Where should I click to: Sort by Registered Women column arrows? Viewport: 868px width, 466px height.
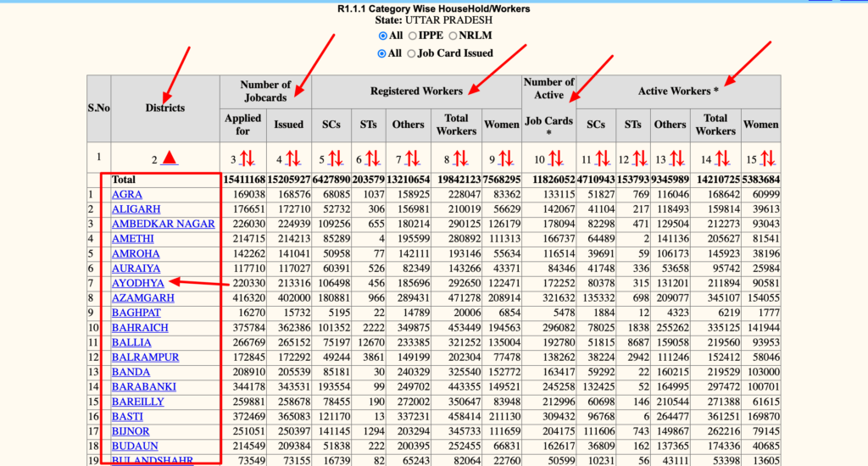(506, 158)
